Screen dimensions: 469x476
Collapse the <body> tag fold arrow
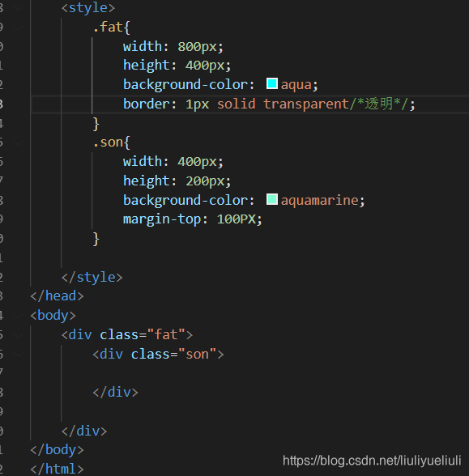coord(19,316)
